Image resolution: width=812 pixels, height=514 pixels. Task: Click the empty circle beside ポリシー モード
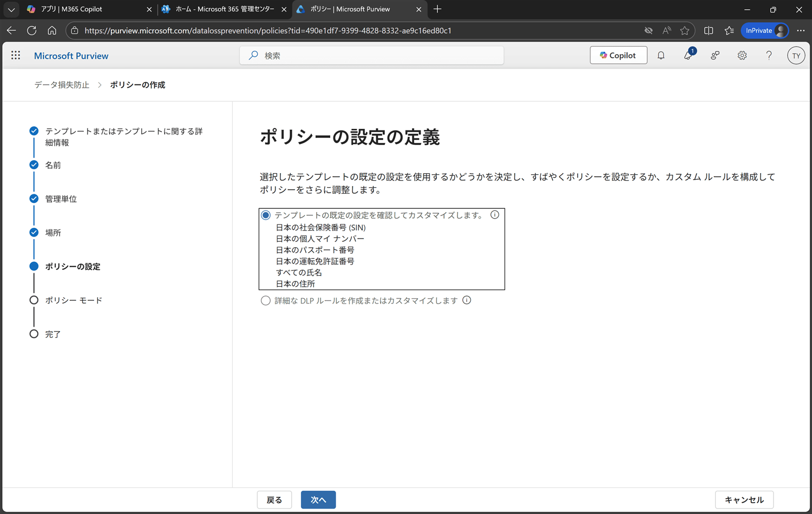(34, 300)
